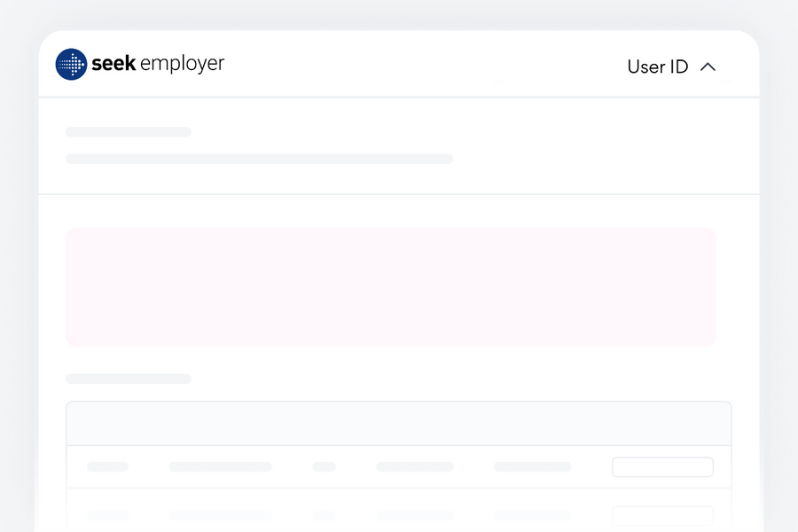This screenshot has width=798, height=532.
Task: Open the User ID account menu
Action: coord(657,66)
